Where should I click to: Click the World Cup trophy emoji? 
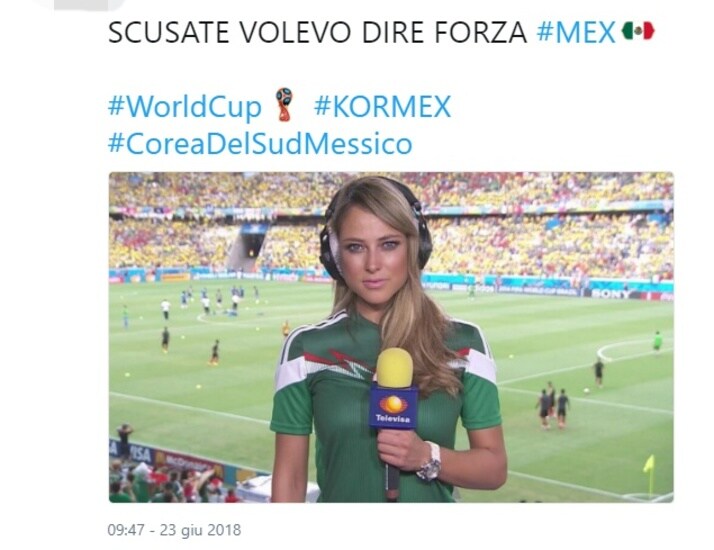285,104
